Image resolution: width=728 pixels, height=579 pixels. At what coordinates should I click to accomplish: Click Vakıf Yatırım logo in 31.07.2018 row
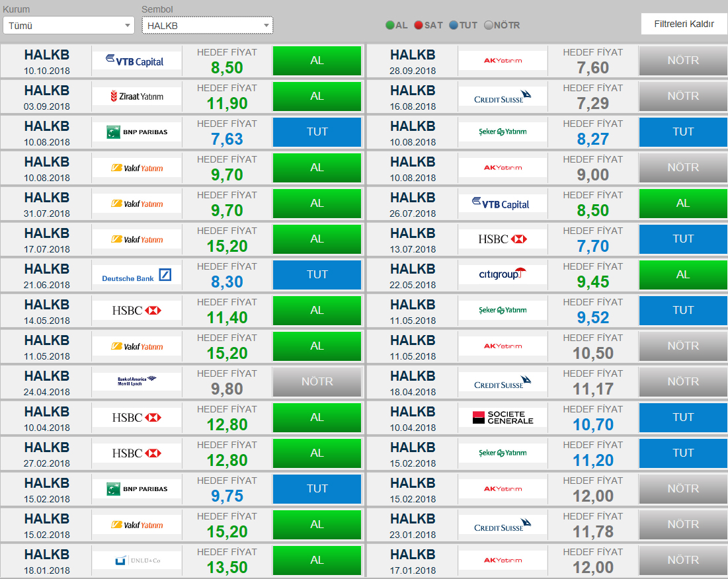(x=136, y=204)
